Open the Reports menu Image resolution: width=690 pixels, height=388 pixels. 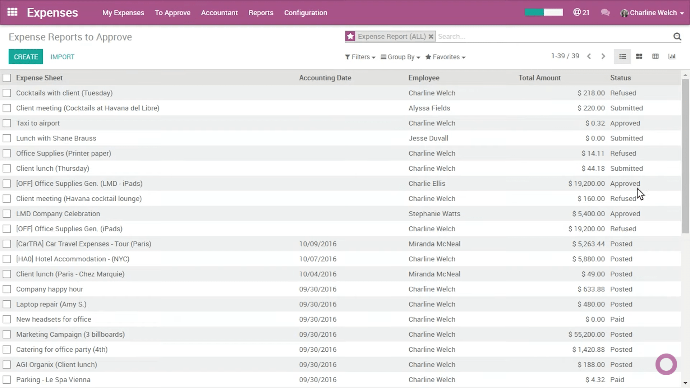261,13
